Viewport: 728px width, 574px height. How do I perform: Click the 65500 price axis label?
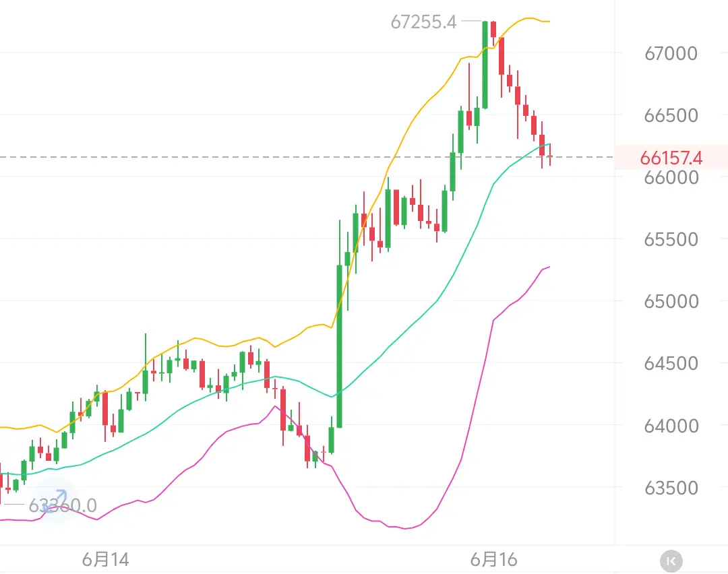click(671, 239)
